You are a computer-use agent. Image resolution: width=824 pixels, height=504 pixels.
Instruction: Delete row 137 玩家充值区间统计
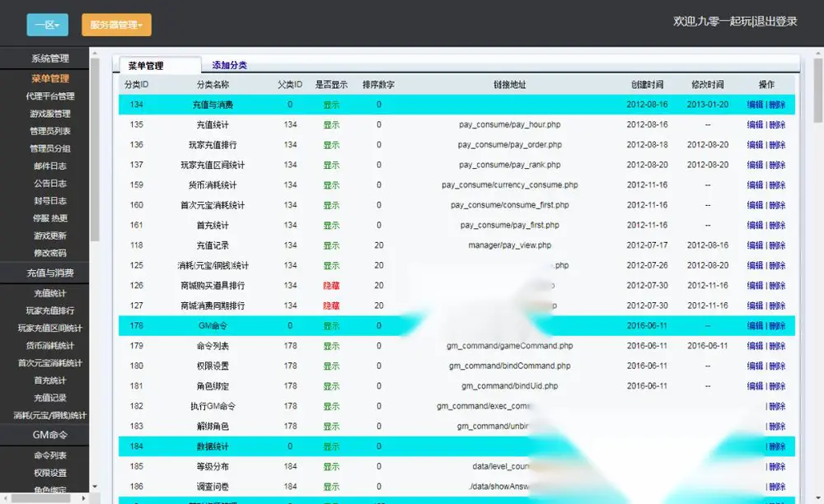click(777, 165)
